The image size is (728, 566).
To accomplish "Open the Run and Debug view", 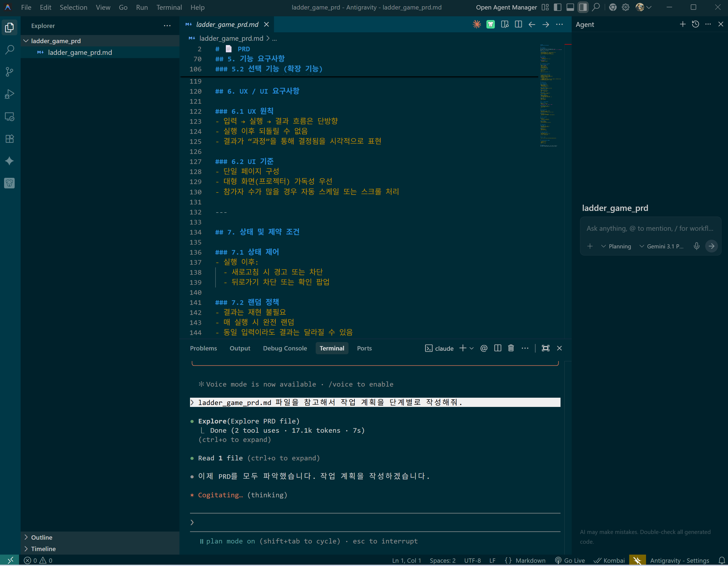I will point(9,94).
